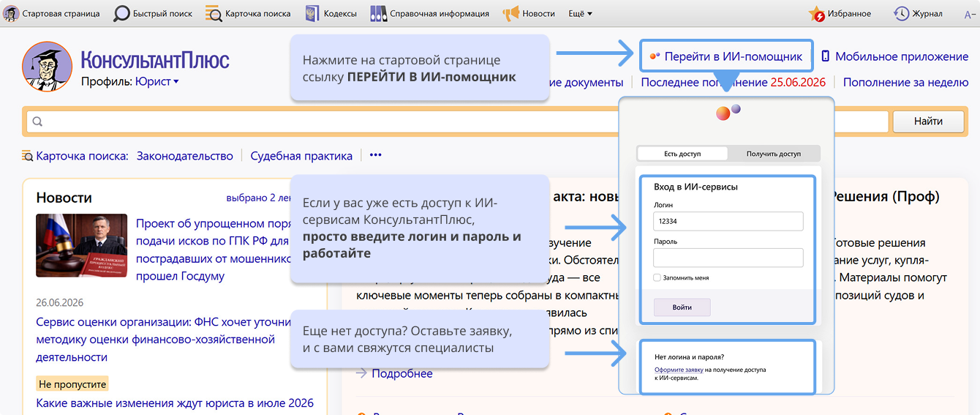Select Судебная практика search category
980x415 pixels.
point(301,155)
